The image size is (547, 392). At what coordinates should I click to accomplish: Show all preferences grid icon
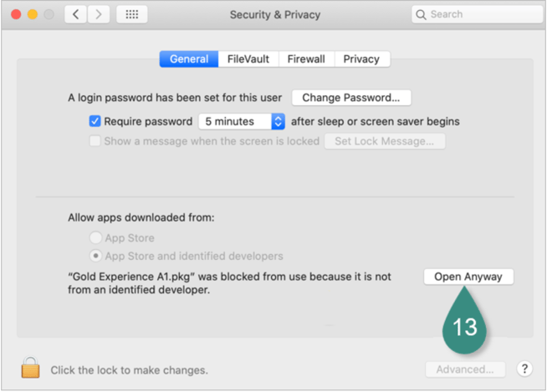point(132,14)
